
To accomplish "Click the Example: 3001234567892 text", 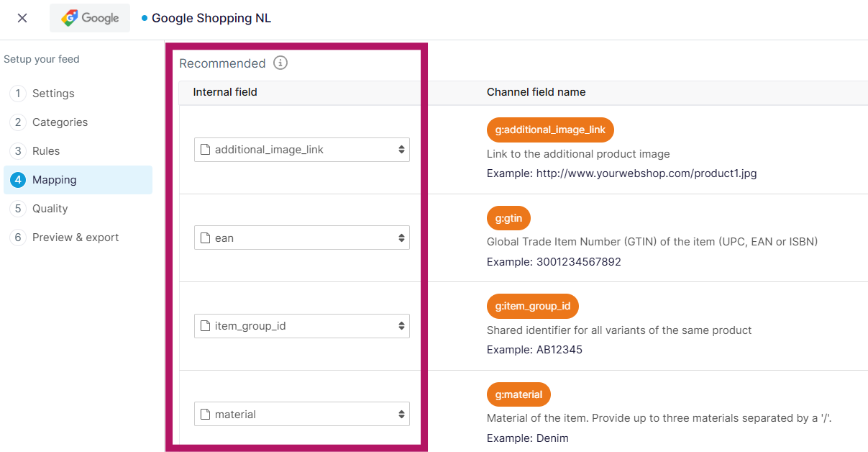I will (x=554, y=262).
